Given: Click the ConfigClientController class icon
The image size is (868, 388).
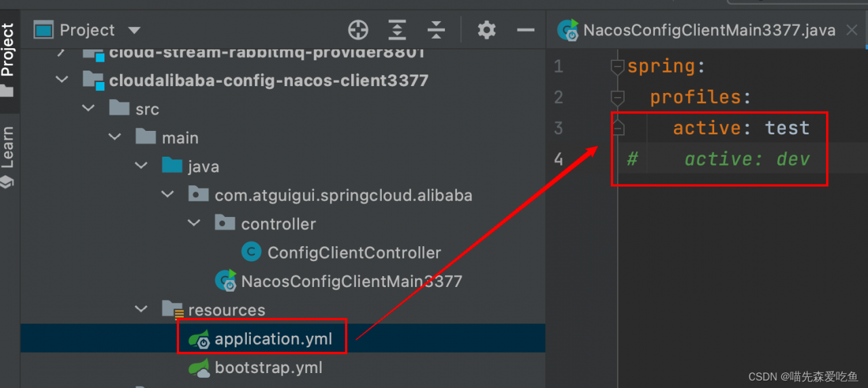Looking at the screenshot, I should 252,252.
